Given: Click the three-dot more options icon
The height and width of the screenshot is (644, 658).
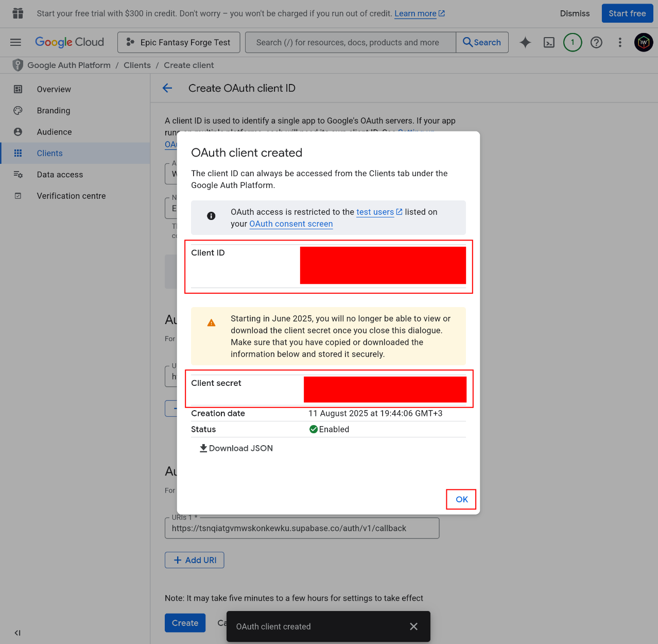Looking at the screenshot, I should point(620,42).
